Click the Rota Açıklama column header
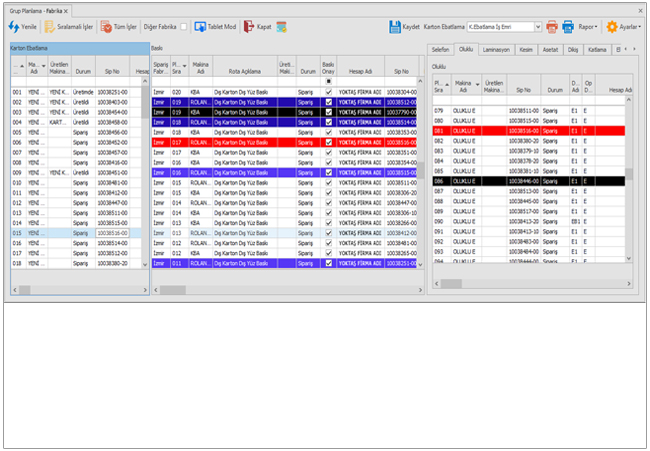This screenshot has height=451, width=650. coord(243,70)
